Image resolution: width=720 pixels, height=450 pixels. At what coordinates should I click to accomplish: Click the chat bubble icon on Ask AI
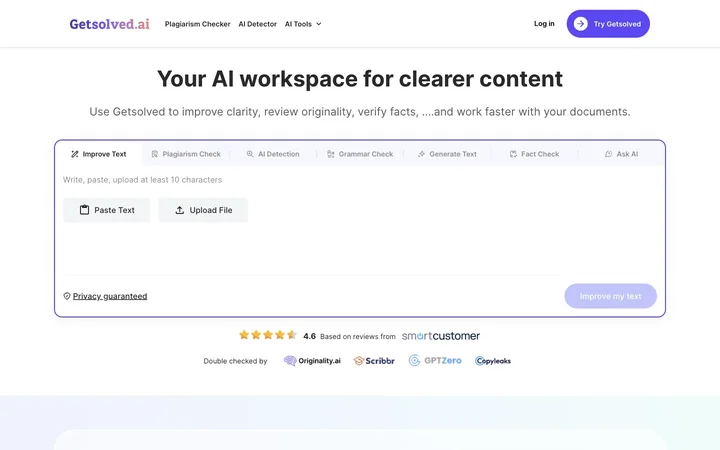[608, 154]
